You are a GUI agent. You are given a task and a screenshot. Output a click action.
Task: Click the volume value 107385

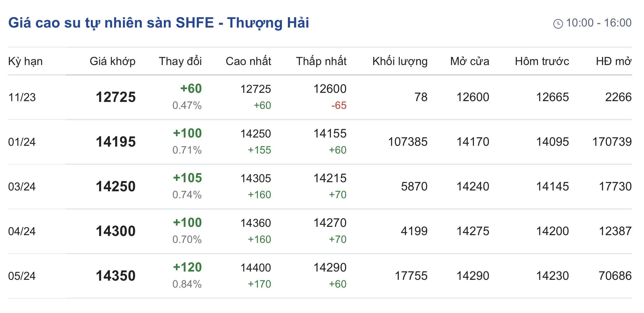coord(408,142)
